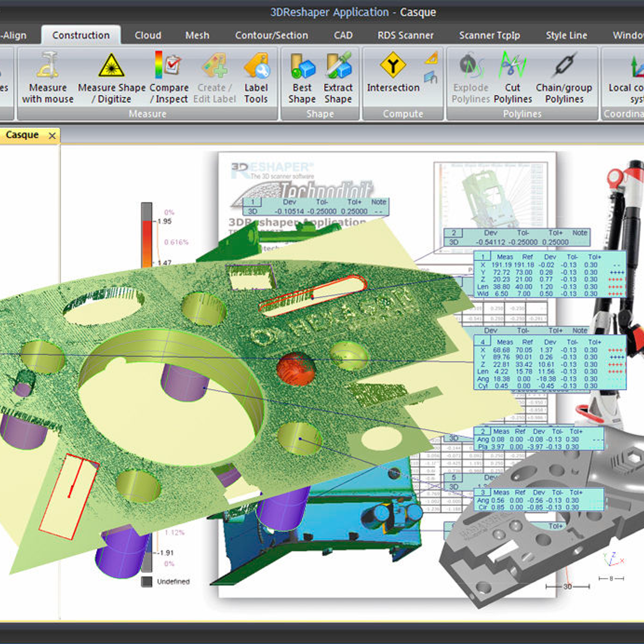Open the CAD ribbon tab

(x=343, y=35)
